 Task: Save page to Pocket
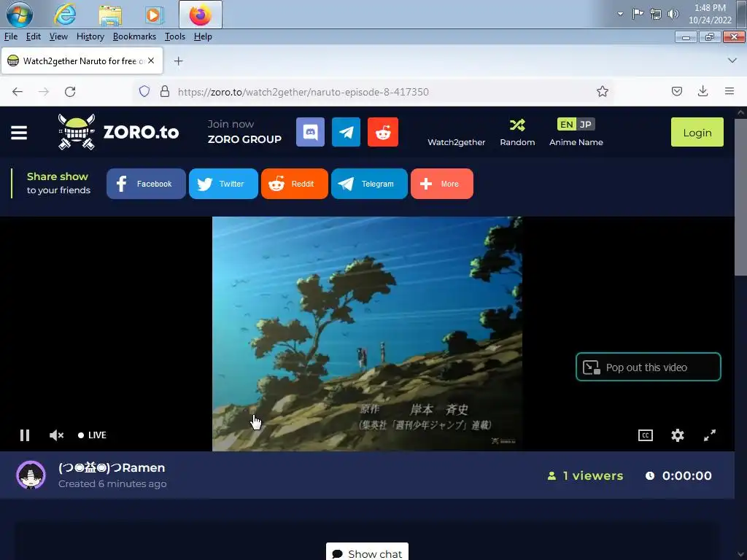[x=676, y=91]
